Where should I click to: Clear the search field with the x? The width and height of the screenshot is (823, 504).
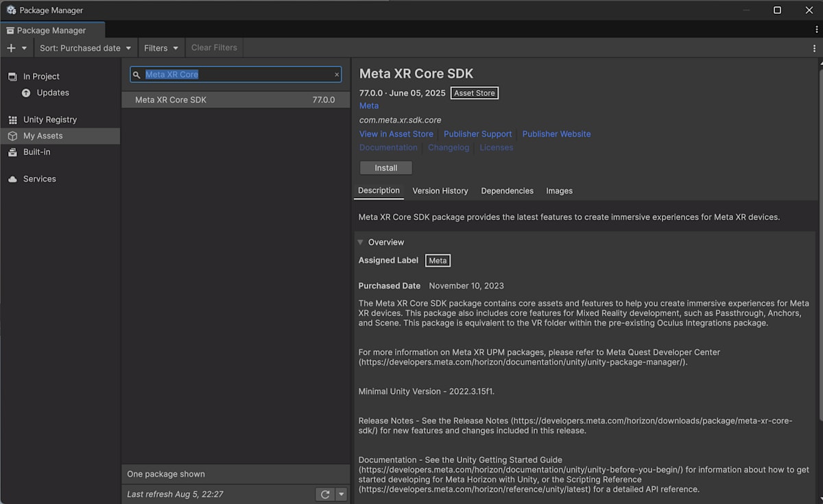[337, 75]
